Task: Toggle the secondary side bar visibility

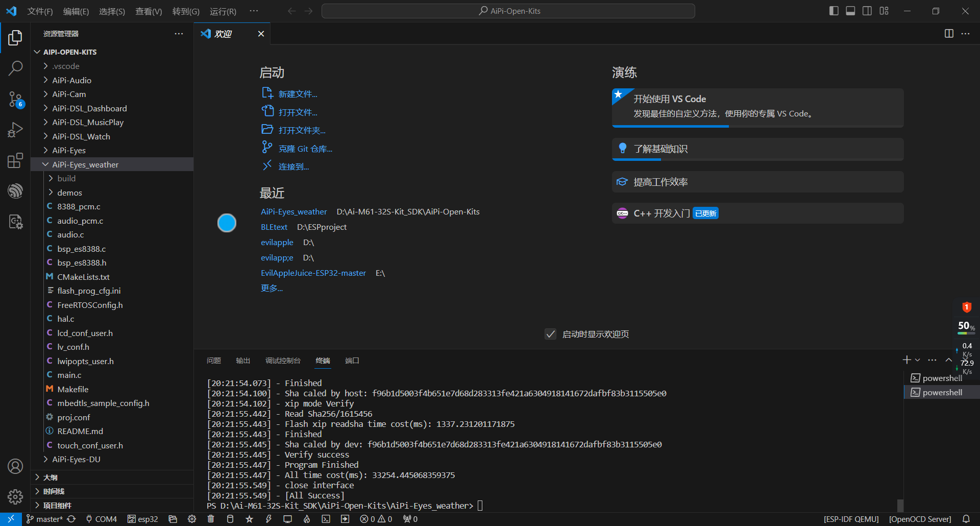Action: coord(867,11)
